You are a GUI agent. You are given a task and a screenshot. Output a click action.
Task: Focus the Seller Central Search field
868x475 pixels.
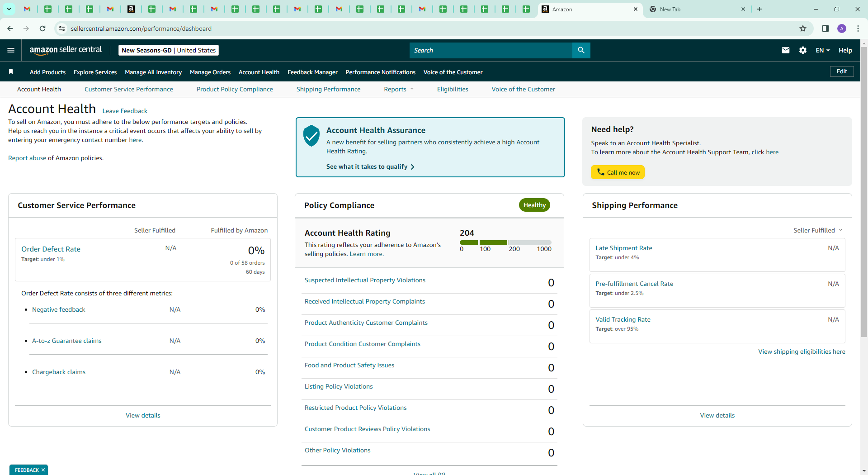pos(491,50)
